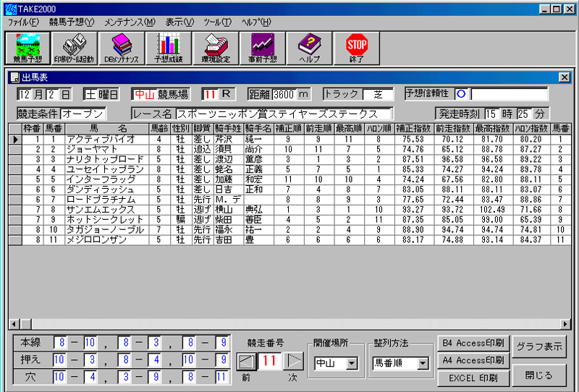This screenshot has width=579, height=392.
Task: Open the メンテナンス(M) menu
Action: 129,22
